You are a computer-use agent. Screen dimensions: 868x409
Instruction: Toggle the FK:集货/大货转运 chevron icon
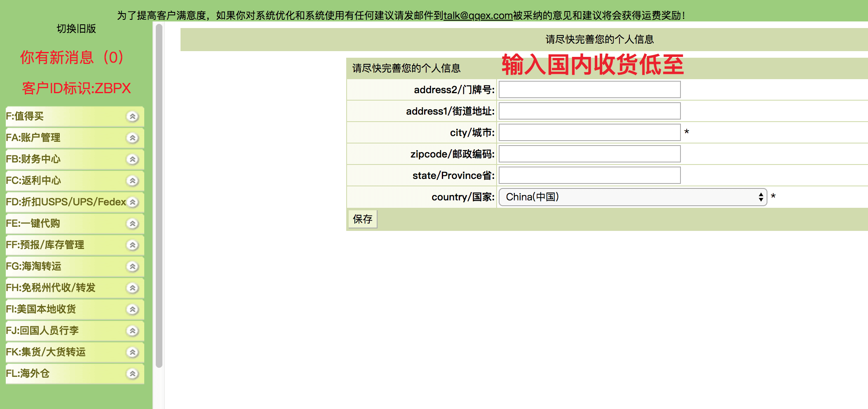tap(132, 353)
